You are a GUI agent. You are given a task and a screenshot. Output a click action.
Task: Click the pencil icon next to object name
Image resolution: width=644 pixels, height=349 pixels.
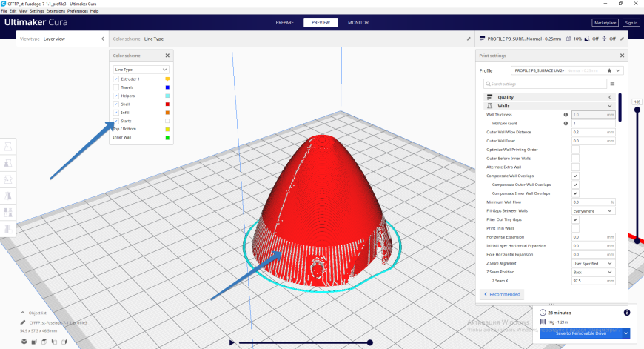tap(23, 322)
